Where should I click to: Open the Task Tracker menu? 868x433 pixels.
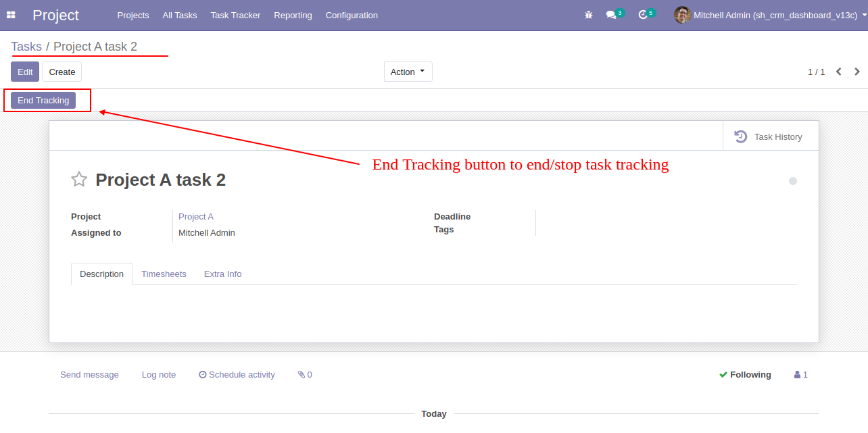click(x=235, y=15)
